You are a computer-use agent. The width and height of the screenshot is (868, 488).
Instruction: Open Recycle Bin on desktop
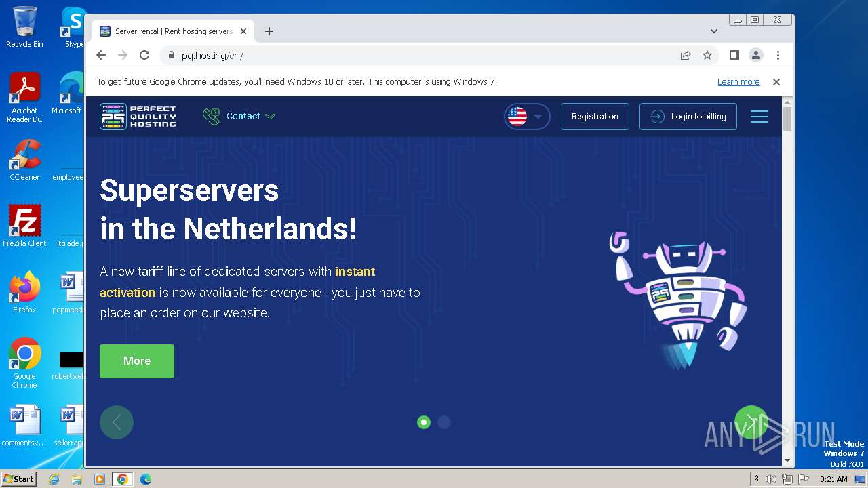pos(24,27)
